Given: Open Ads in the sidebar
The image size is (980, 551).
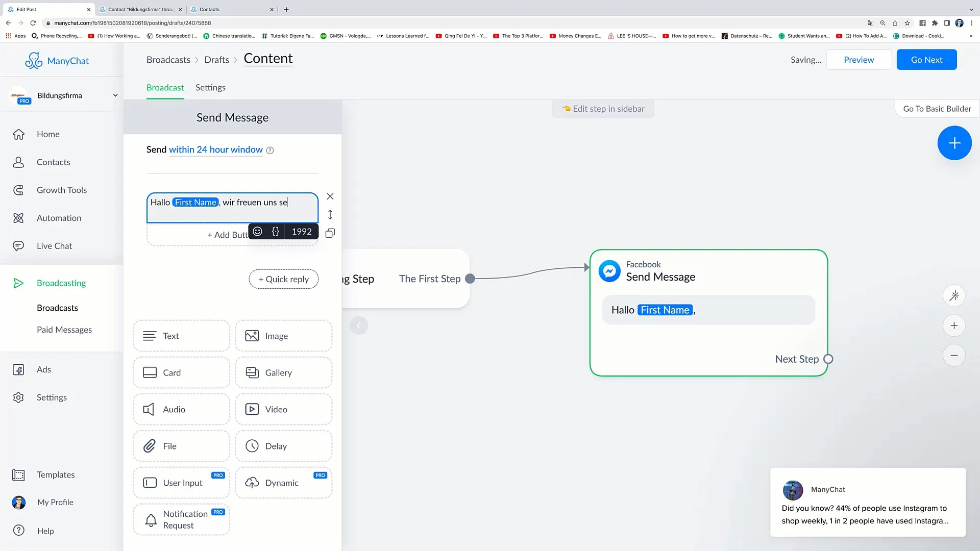Looking at the screenshot, I should point(43,369).
